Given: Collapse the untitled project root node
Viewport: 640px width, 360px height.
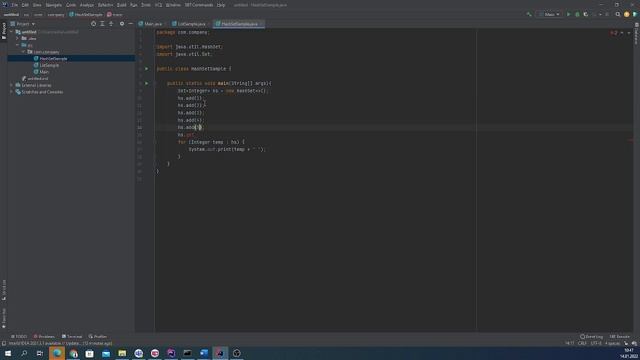Looking at the screenshot, I should [x=11, y=32].
